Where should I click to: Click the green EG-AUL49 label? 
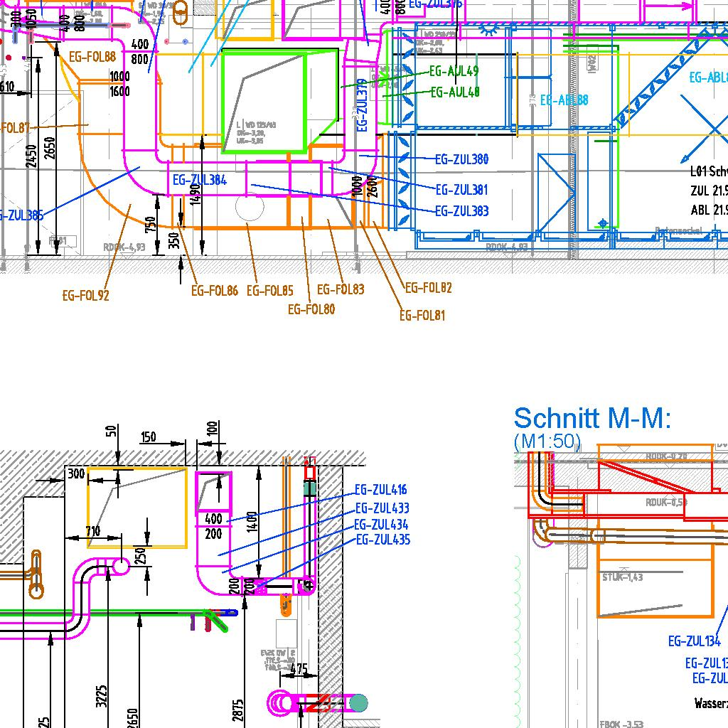click(x=454, y=71)
